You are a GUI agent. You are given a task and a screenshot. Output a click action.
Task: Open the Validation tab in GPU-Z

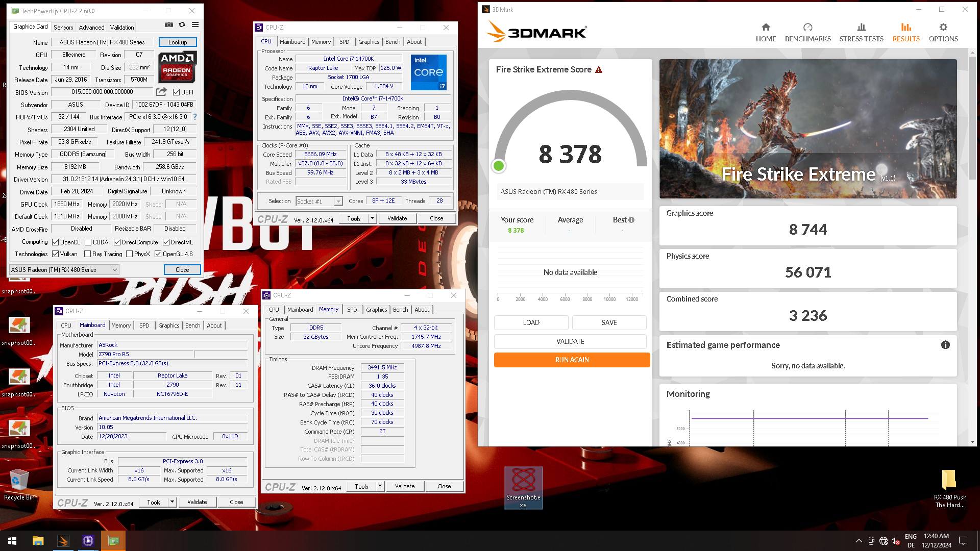point(122,28)
